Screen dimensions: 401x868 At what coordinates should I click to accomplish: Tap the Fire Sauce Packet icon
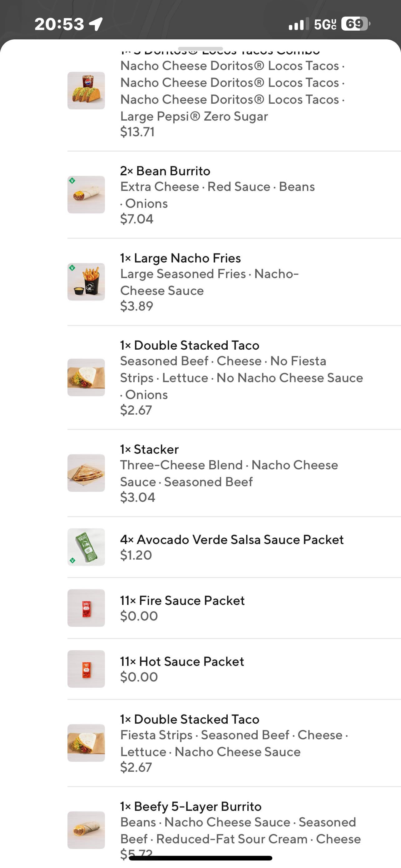[x=86, y=608]
